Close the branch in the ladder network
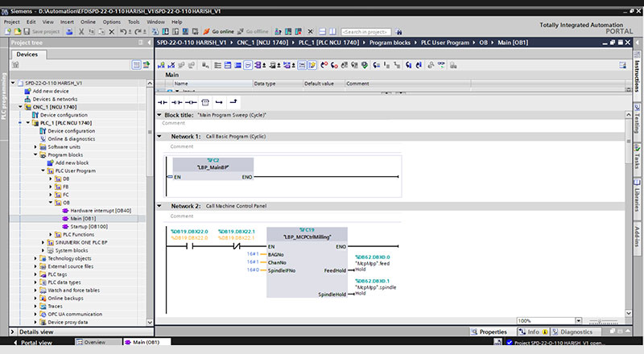 (233, 102)
